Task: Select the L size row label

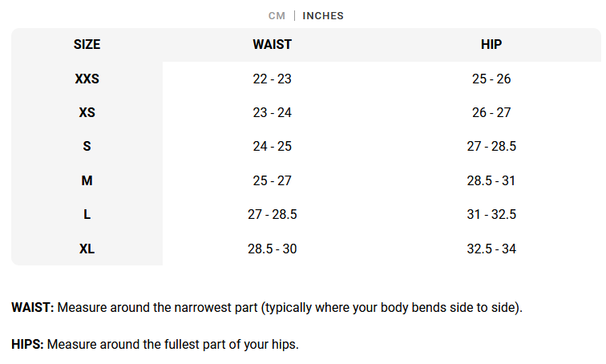Action: [x=87, y=215]
